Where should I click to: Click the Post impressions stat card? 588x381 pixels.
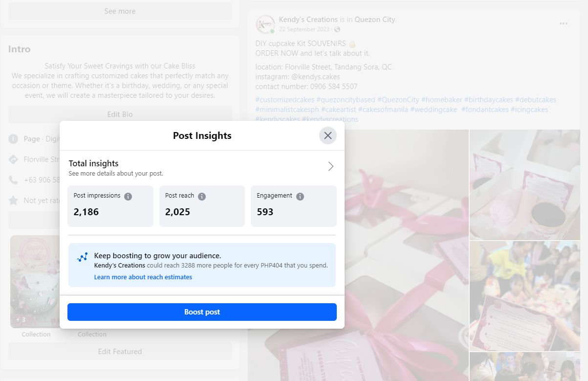(x=110, y=206)
